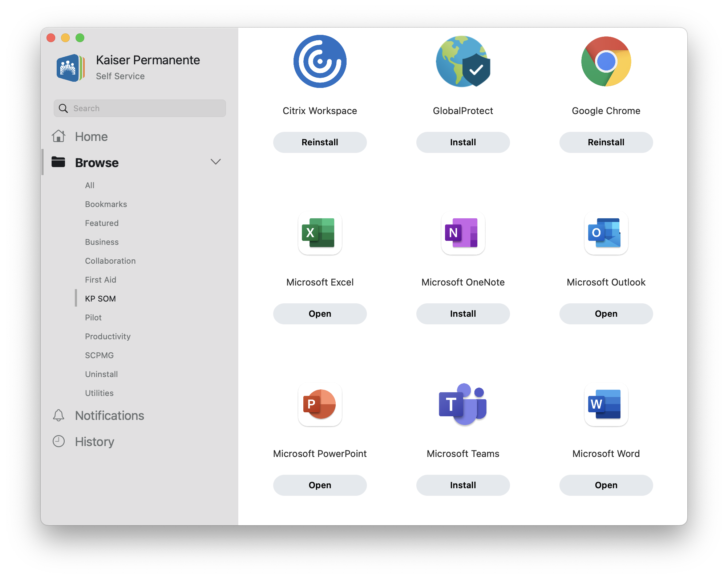Install Microsoft Teams
The image size is (728, 579).
click(463, 485)
